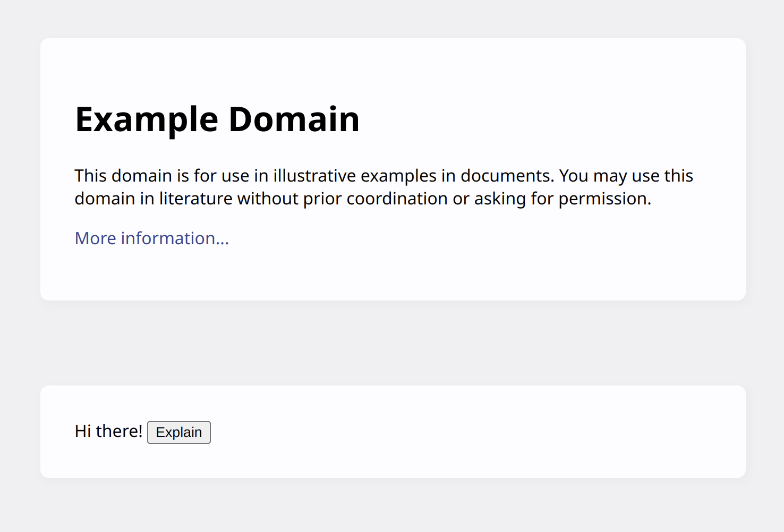784x532 pixels.
Task: Click the word "Hi" beside the Explain button
Action: (83, 431)
